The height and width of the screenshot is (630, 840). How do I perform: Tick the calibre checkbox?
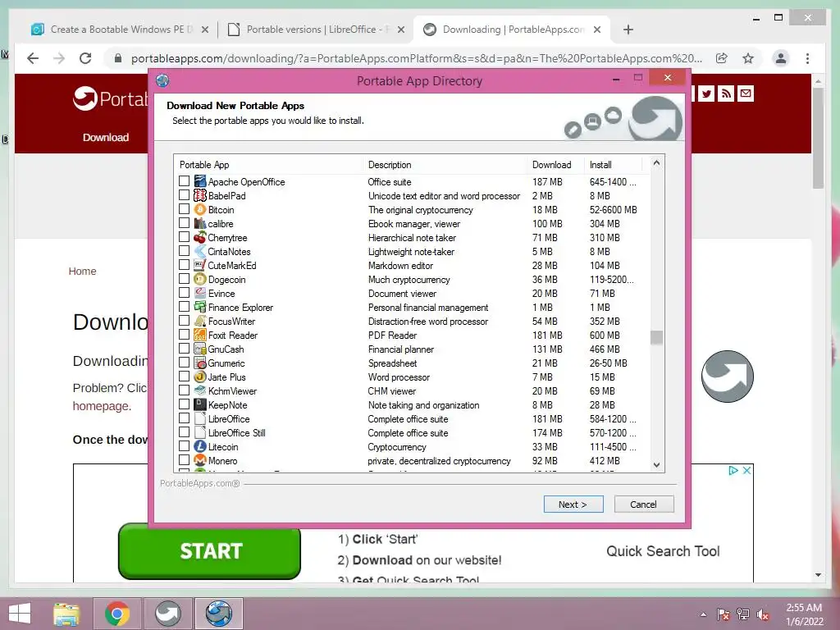tap(184, 223)
